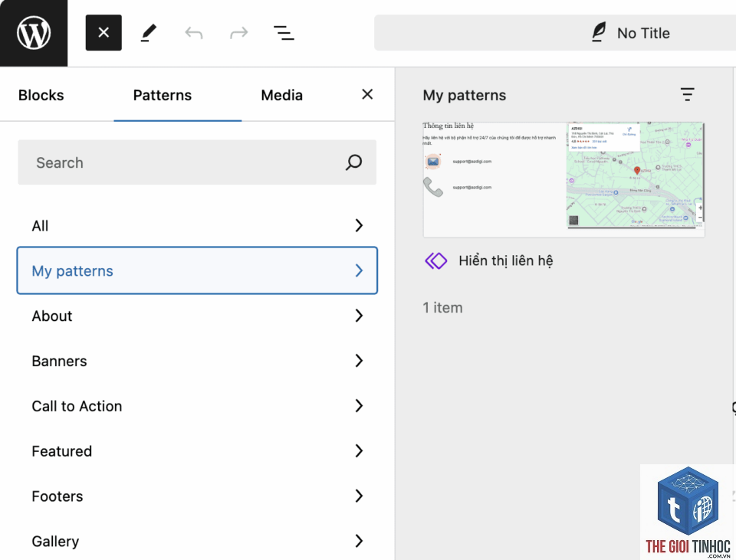Open the About pattern category
736x560 pixels.
tap(197, 316)
